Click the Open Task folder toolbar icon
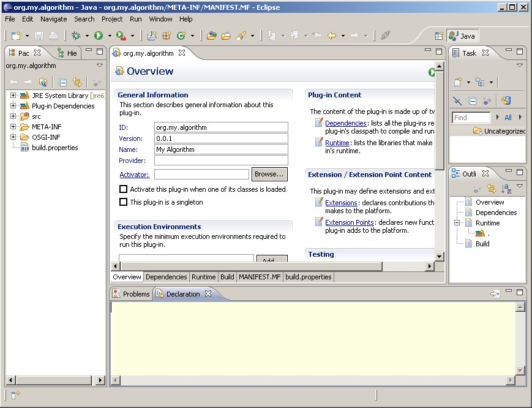Image resolution: width=532 pixels, height=408 pixels. tap(226, 36)
